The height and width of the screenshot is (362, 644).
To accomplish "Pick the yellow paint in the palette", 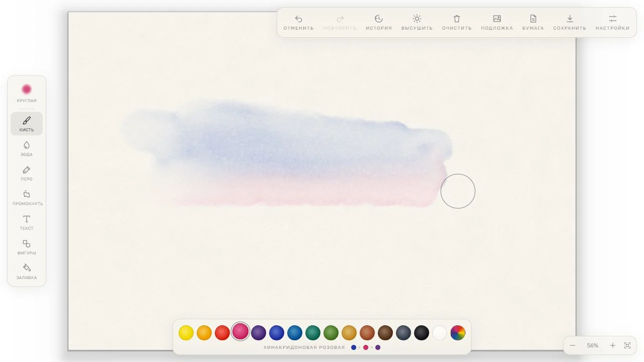I will [x=186, y=333].
